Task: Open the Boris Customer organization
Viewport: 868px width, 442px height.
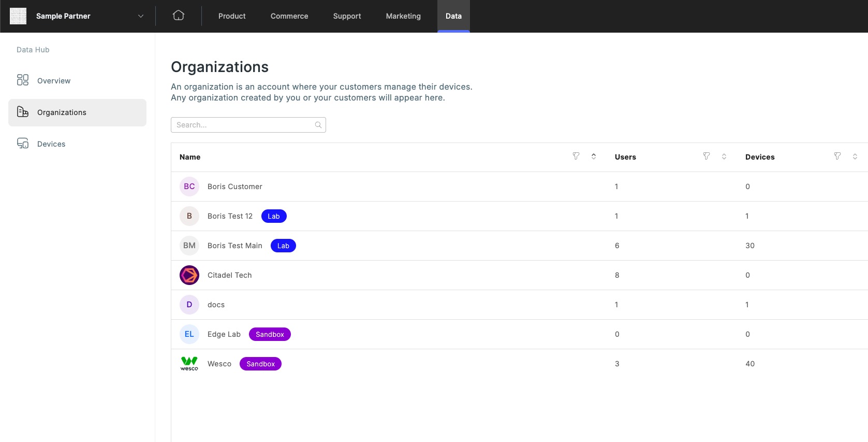Action: coord(235,187)
